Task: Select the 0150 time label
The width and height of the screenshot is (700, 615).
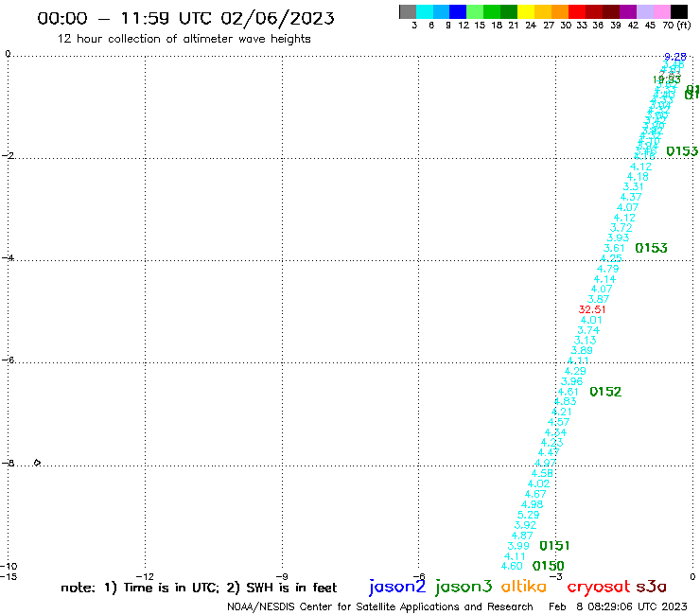Action: pos(549,566)
